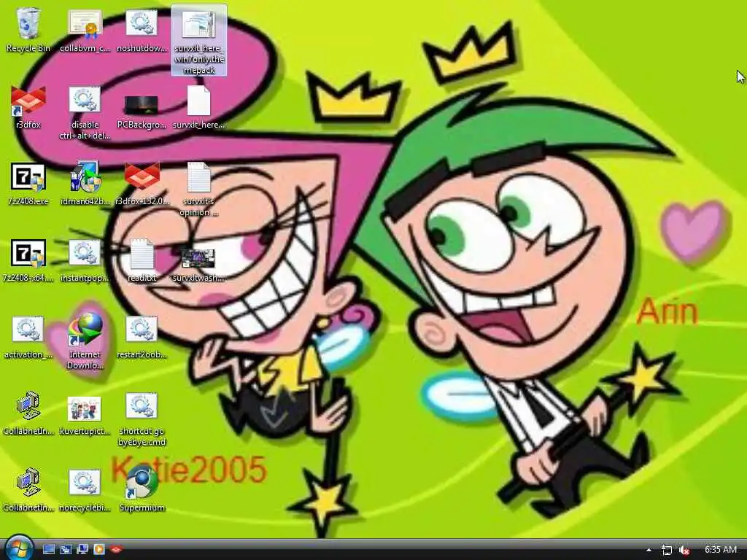Expand the hidden tray icons arrow
This screenshot has width=747, height=560.
click(x=649, y=550)
